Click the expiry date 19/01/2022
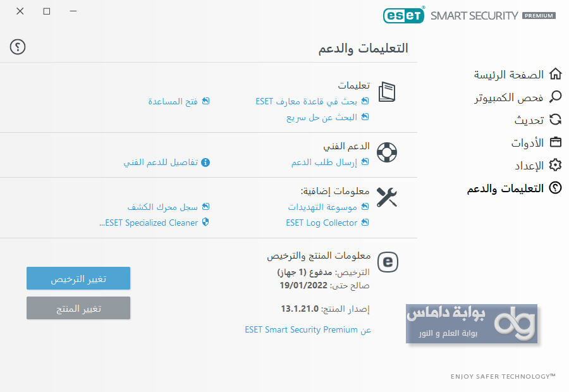This screenshot has height=392, width=569. [303, 286]
